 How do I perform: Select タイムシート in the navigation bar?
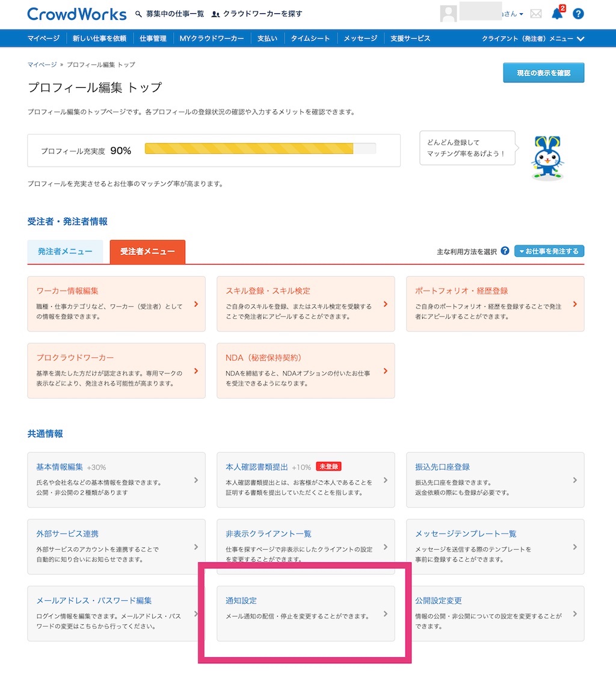312,37
